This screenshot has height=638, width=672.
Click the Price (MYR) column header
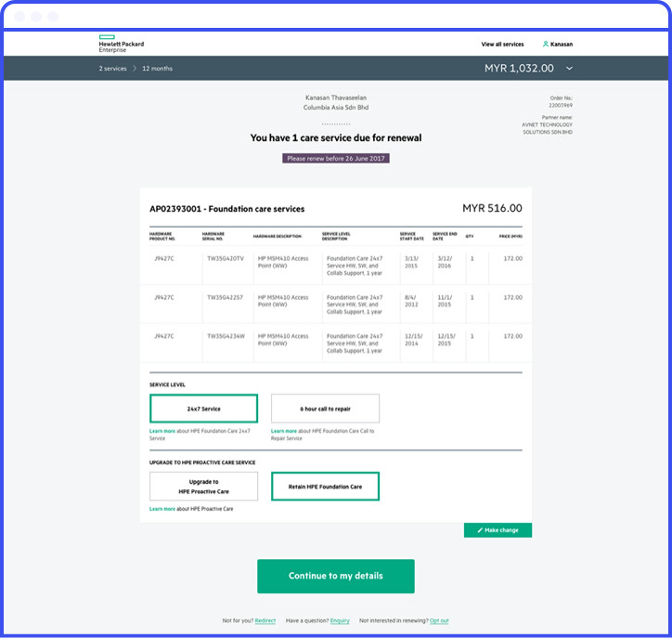point(510,236)
